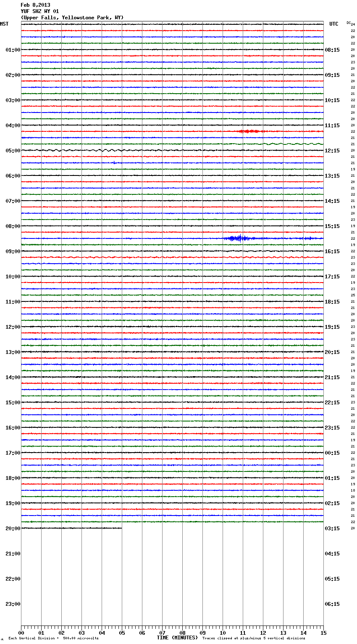Click the 'UTC' column header
Image resolution: width=357 pixels, height=644 pixels.
pos(334,24)
